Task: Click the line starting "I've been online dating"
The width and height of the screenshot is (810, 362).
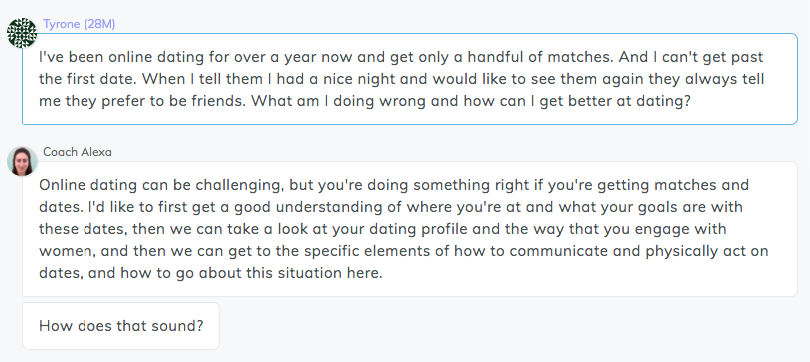Action: (401, 57)
